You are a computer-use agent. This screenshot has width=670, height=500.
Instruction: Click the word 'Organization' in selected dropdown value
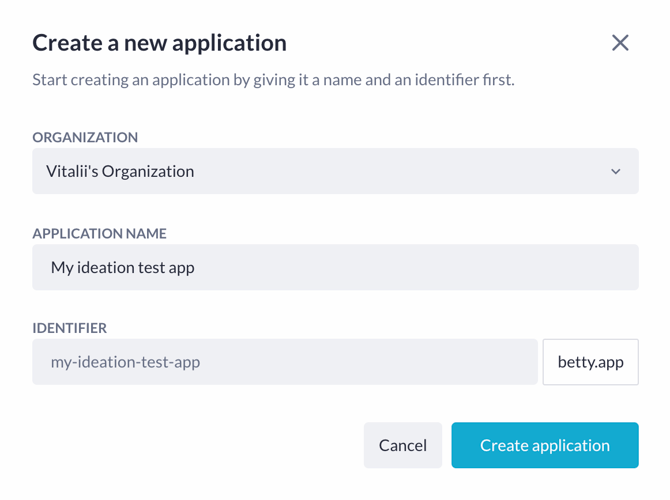(x=148, y=172)
